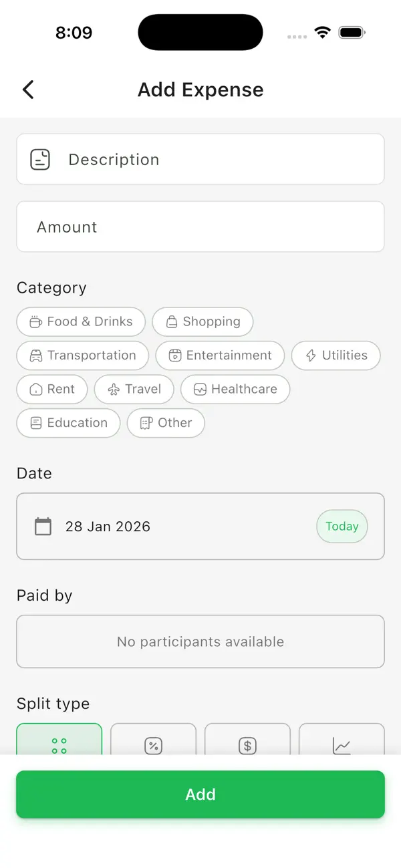Pick the Entertainment category
Image resolution: width=401 pixels, height=868 pixels.
tap(220, 355)
